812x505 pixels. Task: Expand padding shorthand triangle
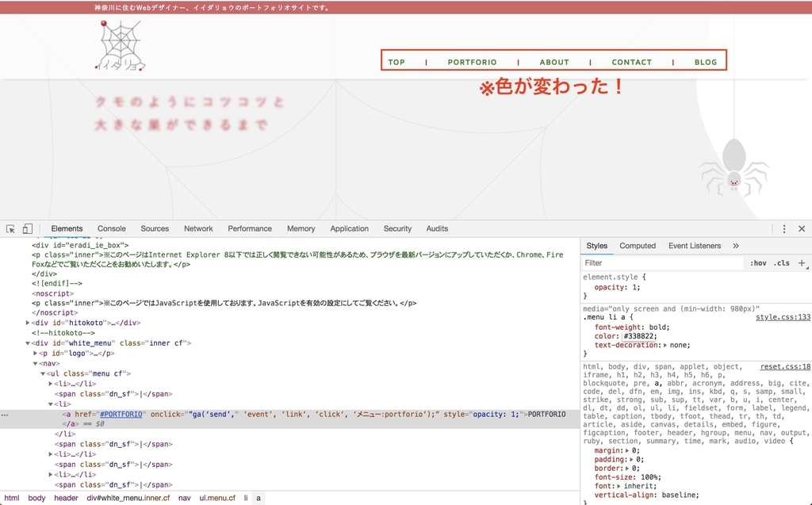coord(632,460)
